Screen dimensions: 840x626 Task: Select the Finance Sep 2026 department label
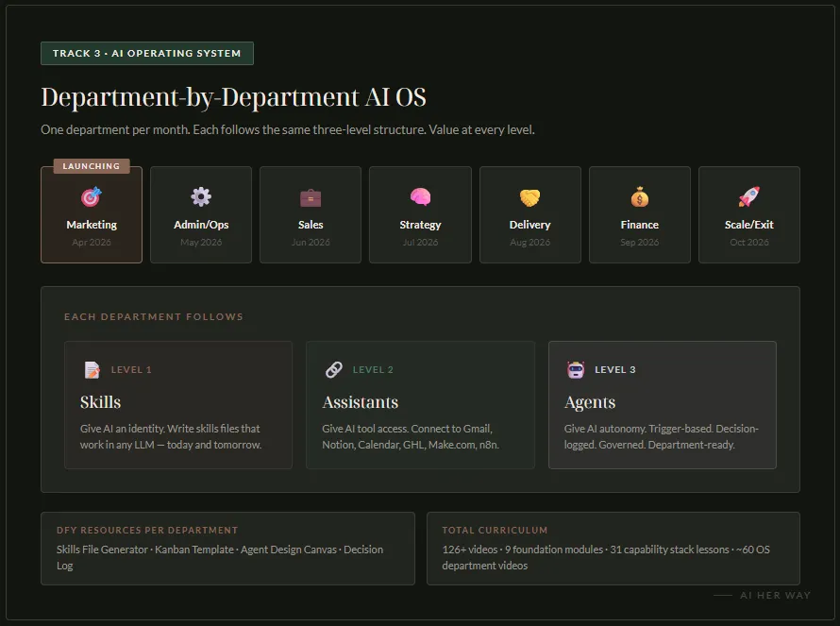coord(639,225)
